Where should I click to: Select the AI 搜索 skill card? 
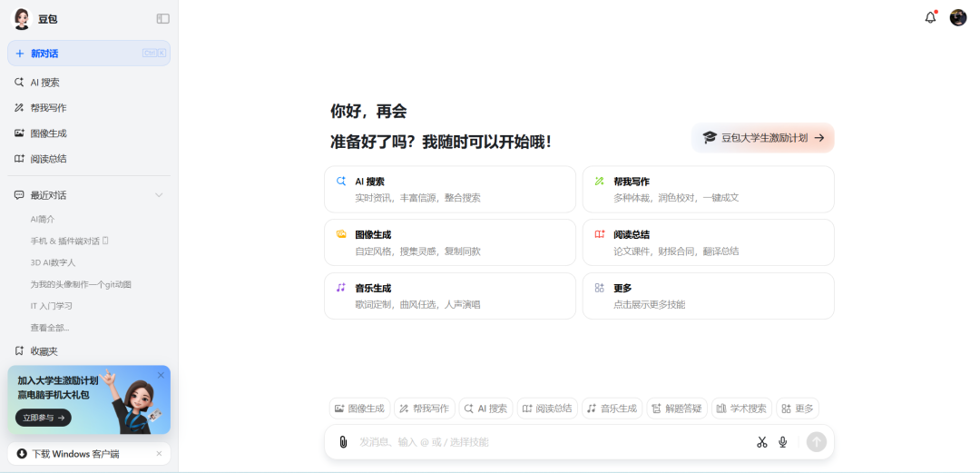pos(450,189)
